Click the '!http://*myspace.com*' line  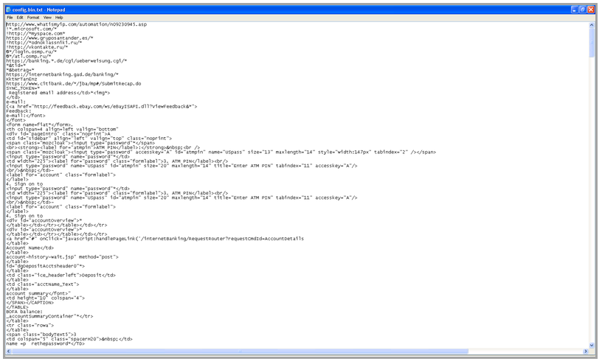point(35,33)
